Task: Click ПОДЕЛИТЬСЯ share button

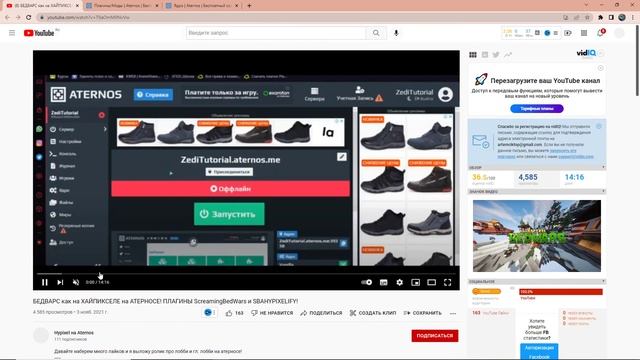Action: (321, 313)
